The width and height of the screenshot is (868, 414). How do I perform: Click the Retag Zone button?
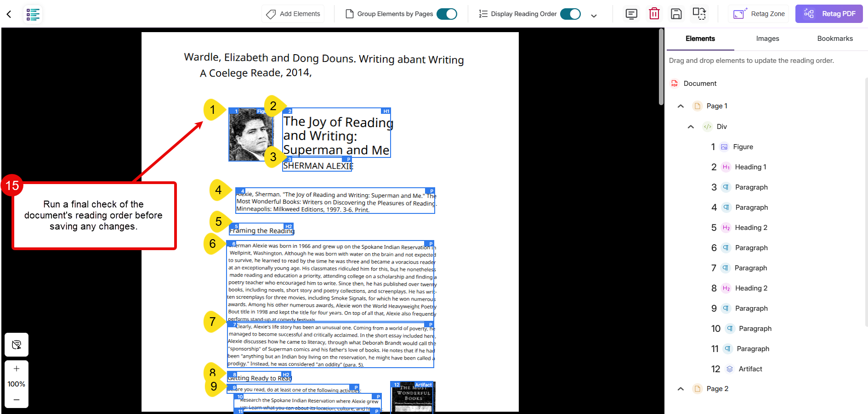tap(759, 14)
